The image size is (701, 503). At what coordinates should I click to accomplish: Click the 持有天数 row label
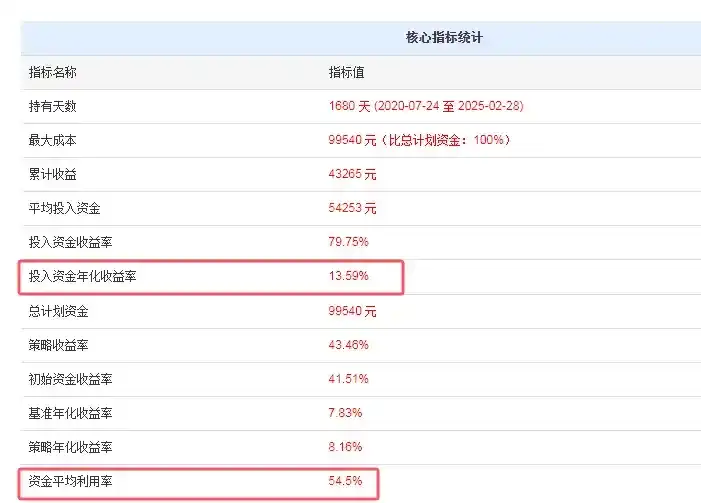(x=53, y=106)
